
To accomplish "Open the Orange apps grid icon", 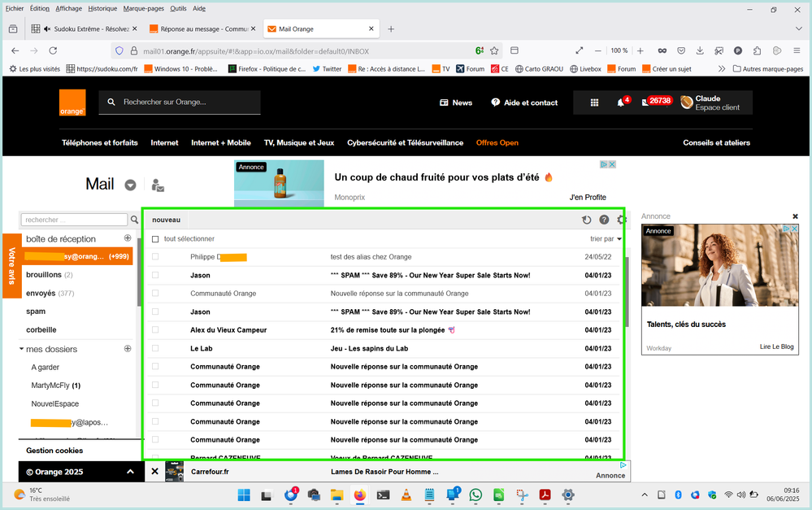I will pos(594,102).
